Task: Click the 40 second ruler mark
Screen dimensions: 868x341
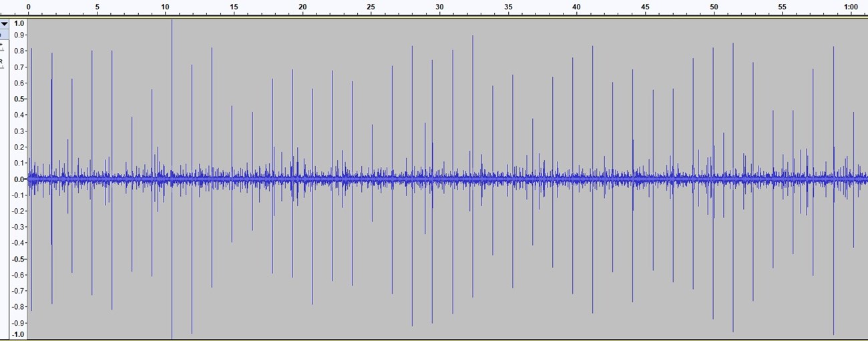Action: [577, 7]
